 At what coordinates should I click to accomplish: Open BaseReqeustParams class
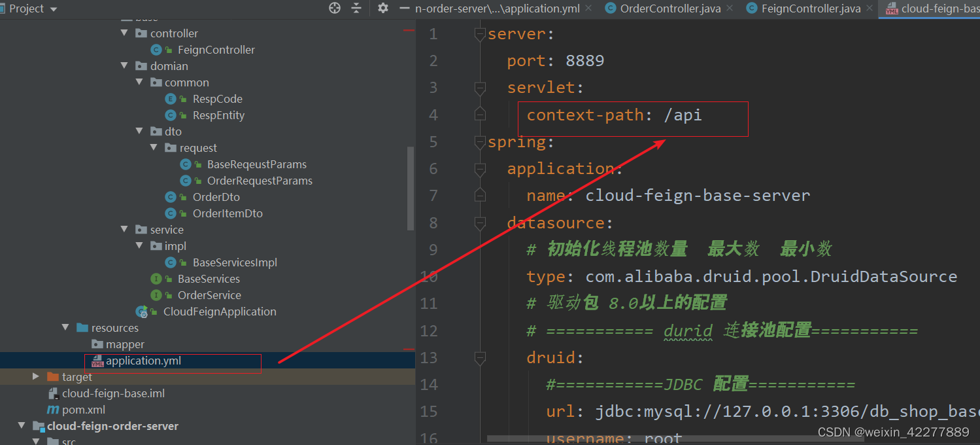click(257, 164)
